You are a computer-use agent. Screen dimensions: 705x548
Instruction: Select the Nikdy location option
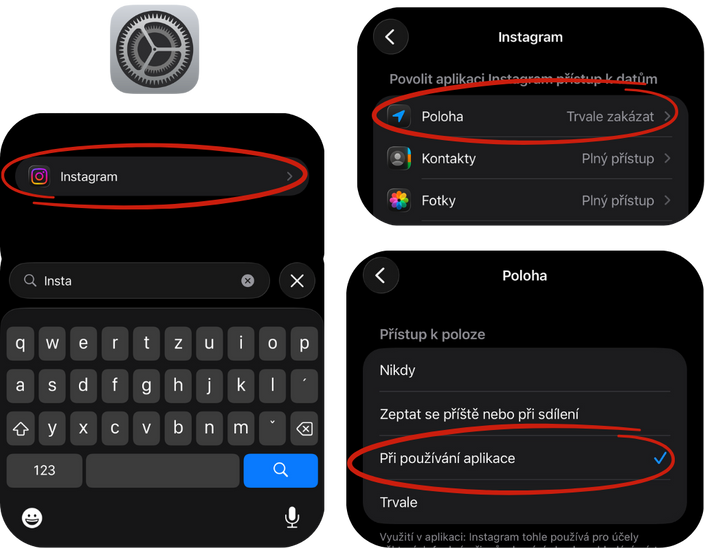(525, 370)
